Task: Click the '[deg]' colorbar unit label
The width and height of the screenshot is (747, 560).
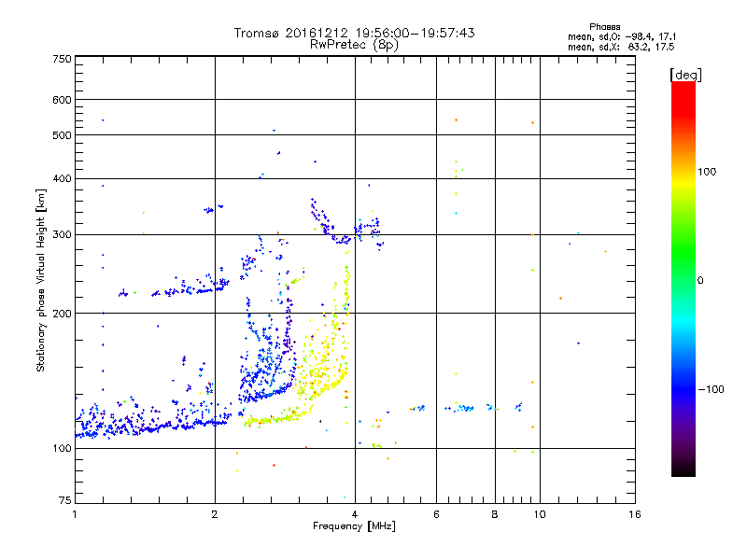Action: tap(685, 75)
